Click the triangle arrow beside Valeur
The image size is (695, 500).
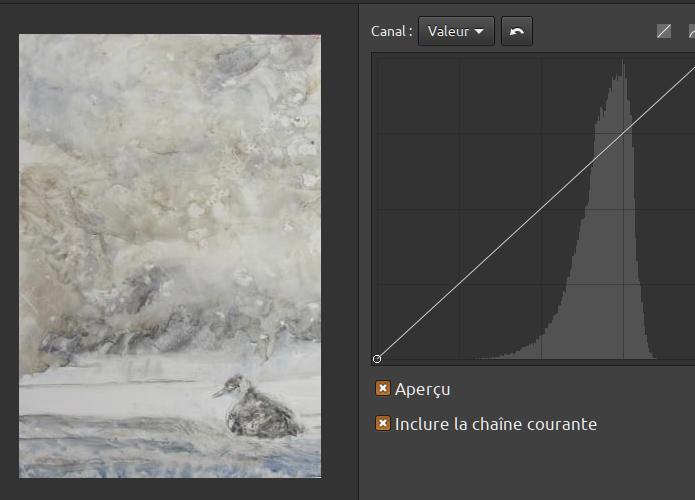(x=479, y=31)
